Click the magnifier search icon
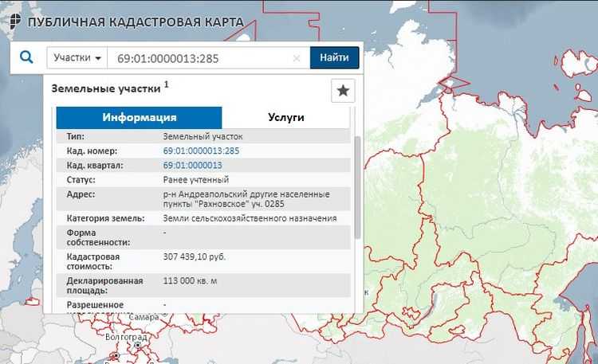Viewport: 598px width, 364px height. pyautogui.click(x=27, y=58)
